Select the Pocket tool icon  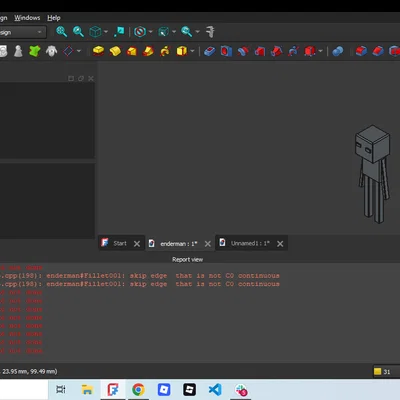tap(209, 51)
